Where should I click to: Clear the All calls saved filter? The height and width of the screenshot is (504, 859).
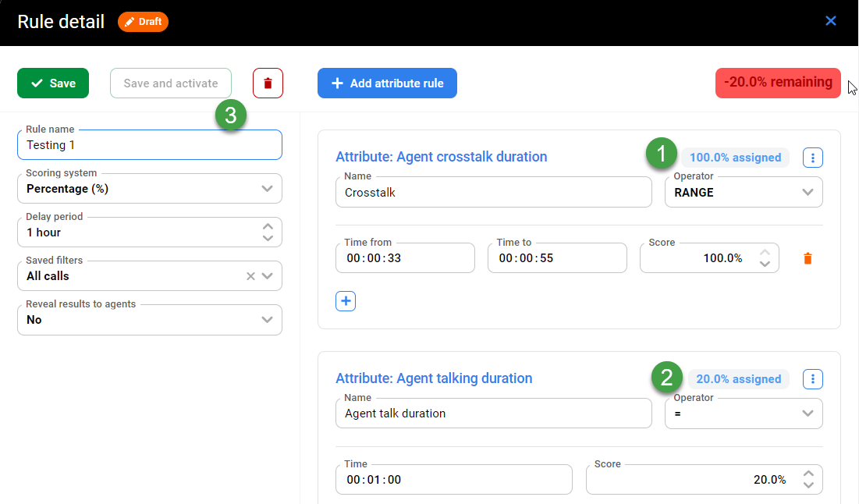[250, 276]
